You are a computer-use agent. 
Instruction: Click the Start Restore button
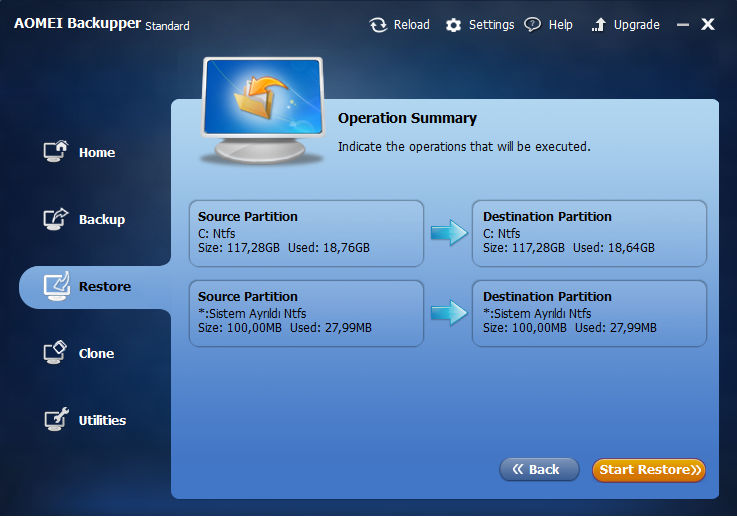point(649,470)
